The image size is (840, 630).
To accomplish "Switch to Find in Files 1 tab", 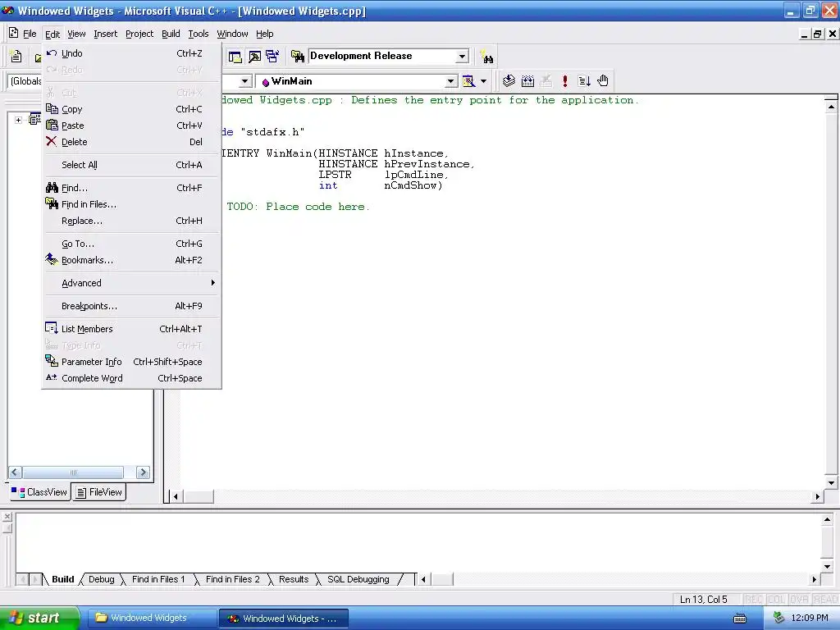I will pos(158,579).
